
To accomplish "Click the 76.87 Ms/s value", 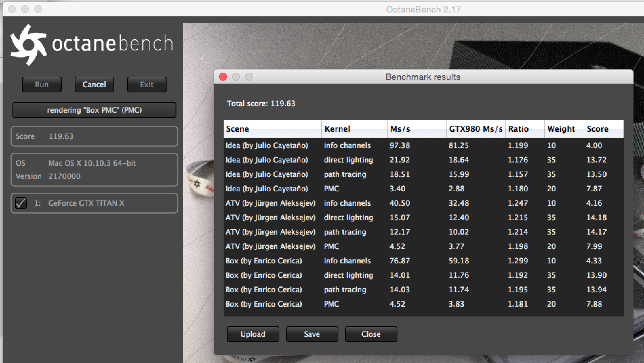I will point(400,261).
